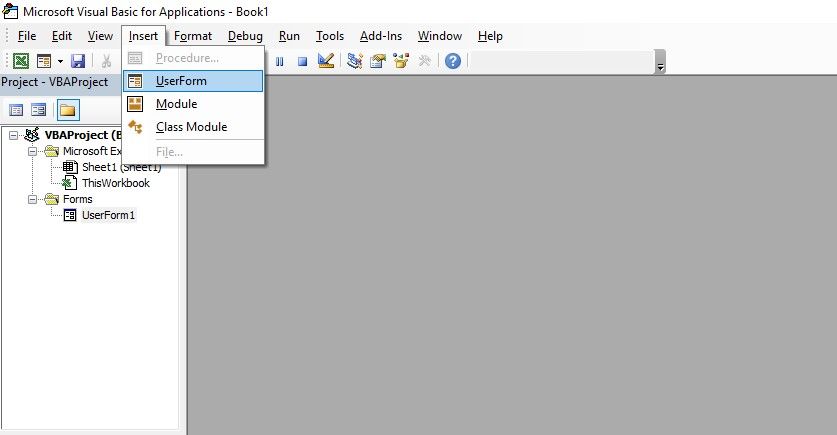Screen dimensions: 837x435
Task: Toggle Folders view in Project pane
Action: 68,110
